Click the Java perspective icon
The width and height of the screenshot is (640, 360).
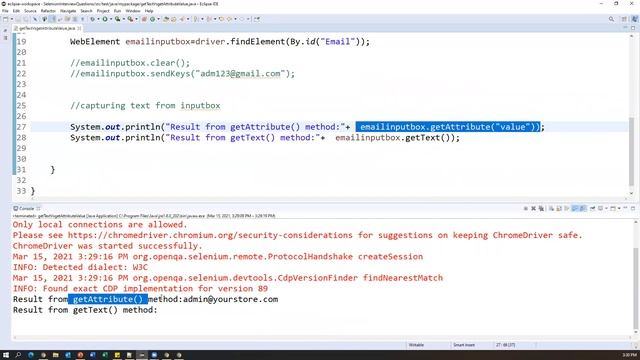coord(634,19)
